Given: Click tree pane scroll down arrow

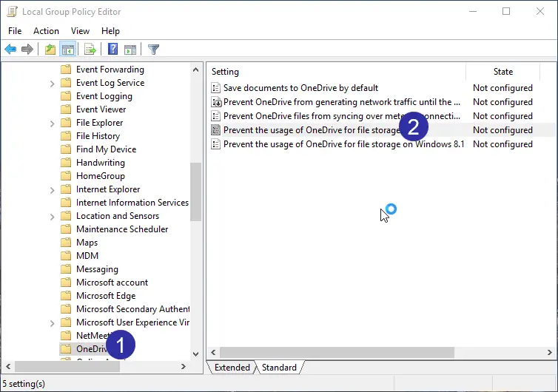Looking at the screenshot, I should click(x=195, y=354).
